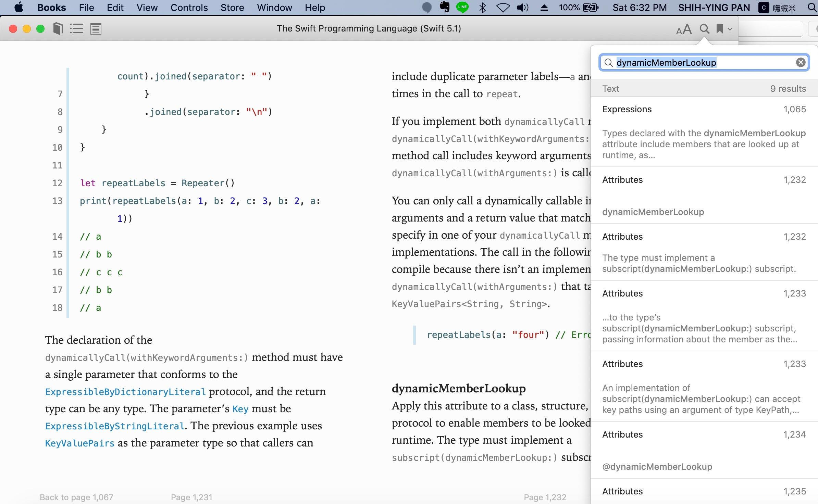Viewport: 818px width, 504px height.
Task: Open Spotlight search from the menu bar
Action: tap(811, 8)
